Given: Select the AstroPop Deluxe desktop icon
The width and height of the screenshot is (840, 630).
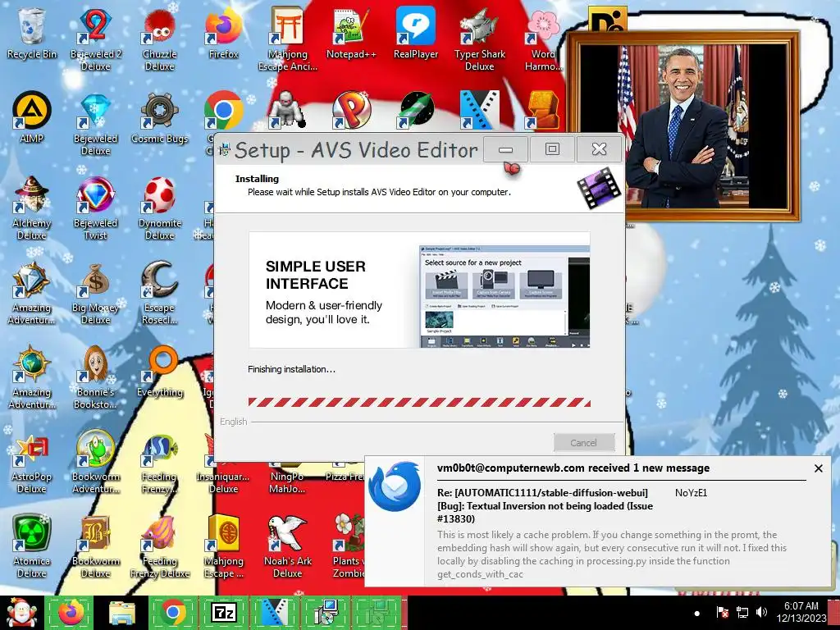Looking at the screenshot, I should (x=32, y=462).
